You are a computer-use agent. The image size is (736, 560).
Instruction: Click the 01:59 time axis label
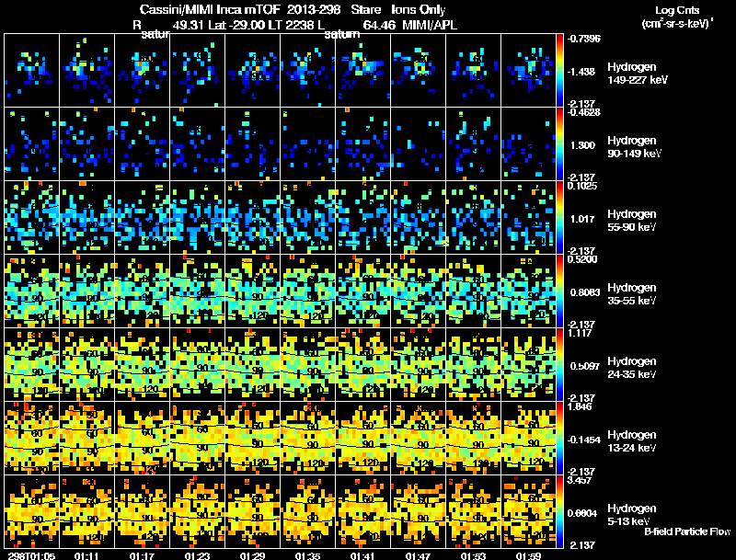[x=528, y=555]
